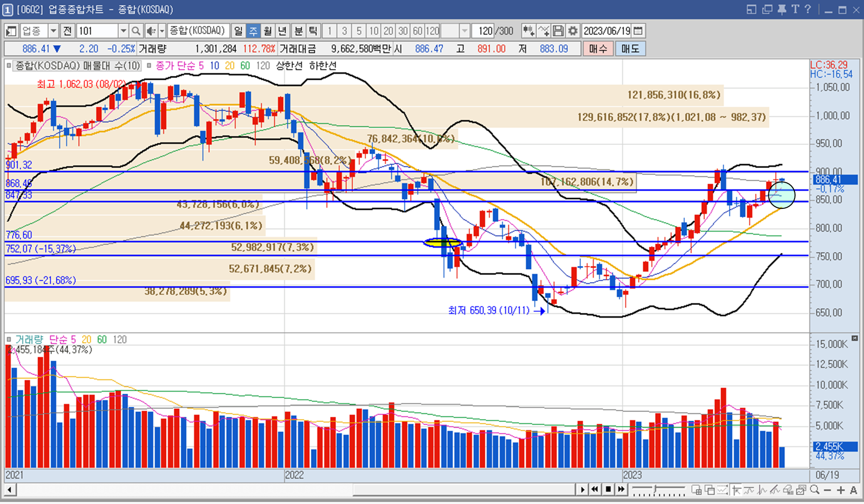Open chart settings gear icon

pyautogui.click(x=572, y=31)
